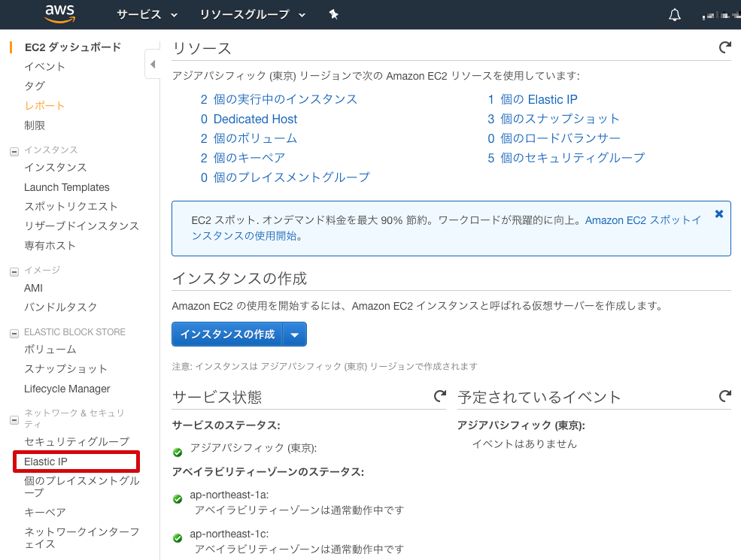Refresh the サービス状態 section
This screenshot has width=741, height=560.
(440, 396)
